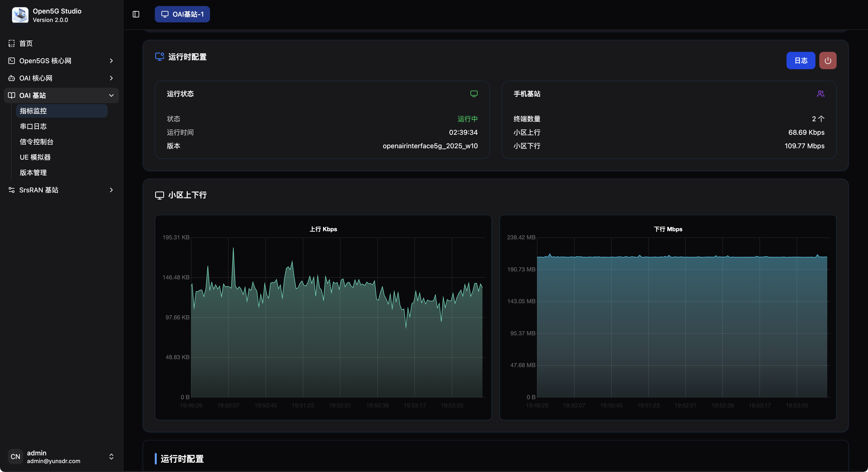Viewport: 868px width, 472px height.
Task: Open the UE 模拟器 page
Action: (x=35, y=157)
